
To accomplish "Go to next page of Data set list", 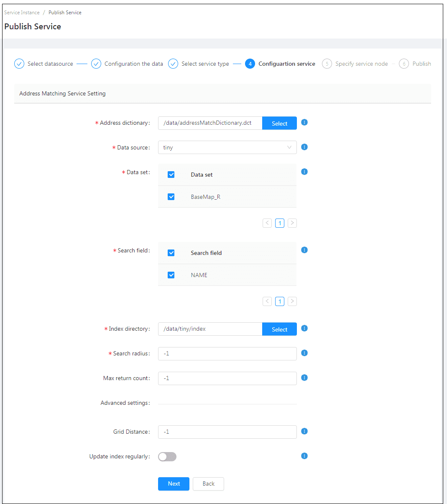I will pos(292,223).
